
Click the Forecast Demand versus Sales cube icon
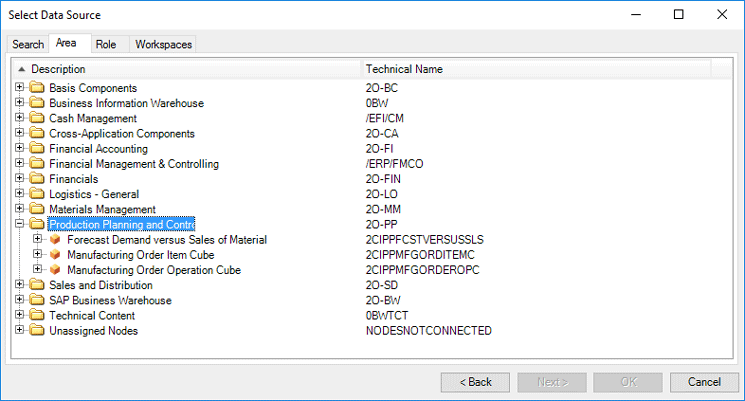[55, 240]
